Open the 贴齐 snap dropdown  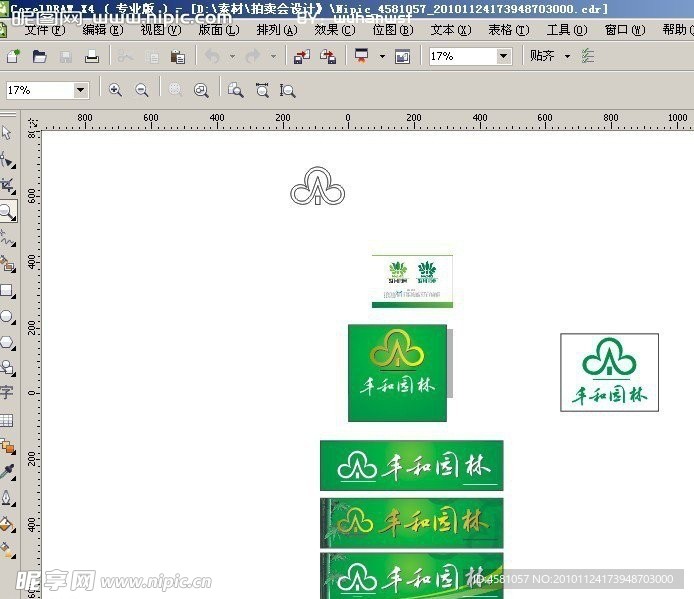point(567,56)
